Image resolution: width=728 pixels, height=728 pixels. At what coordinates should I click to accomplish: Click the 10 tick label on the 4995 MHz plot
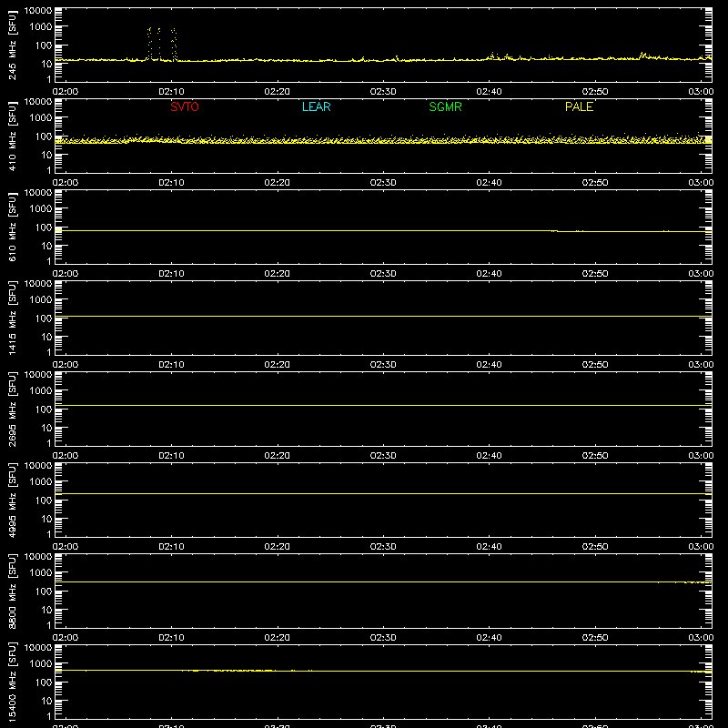click(x=46, y=519)
